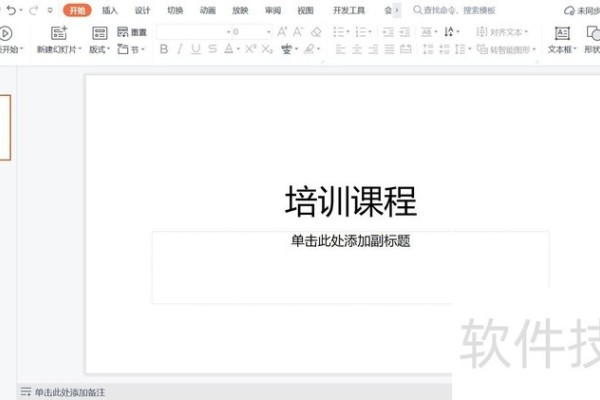The width and height of the screenshot is (600, 400).
Task: Click the decrease paragraph spacing icon
Action: click(x=444, y=49)
